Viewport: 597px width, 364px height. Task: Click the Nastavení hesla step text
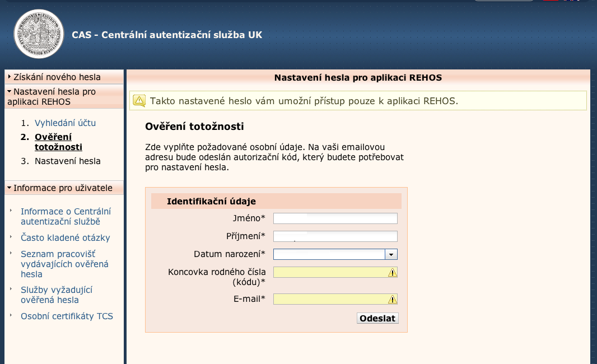click(67, 161)
